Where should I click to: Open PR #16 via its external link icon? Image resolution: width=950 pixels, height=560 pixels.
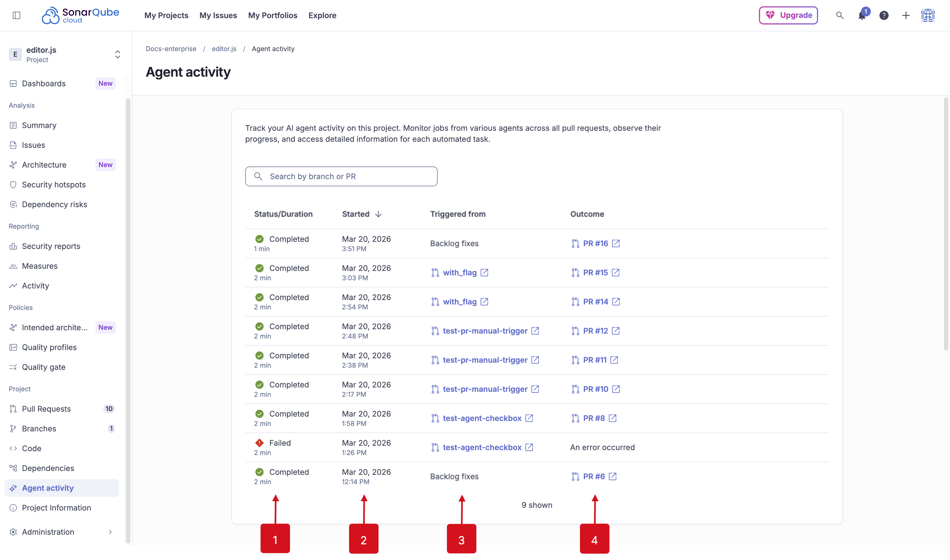point(616,243)
